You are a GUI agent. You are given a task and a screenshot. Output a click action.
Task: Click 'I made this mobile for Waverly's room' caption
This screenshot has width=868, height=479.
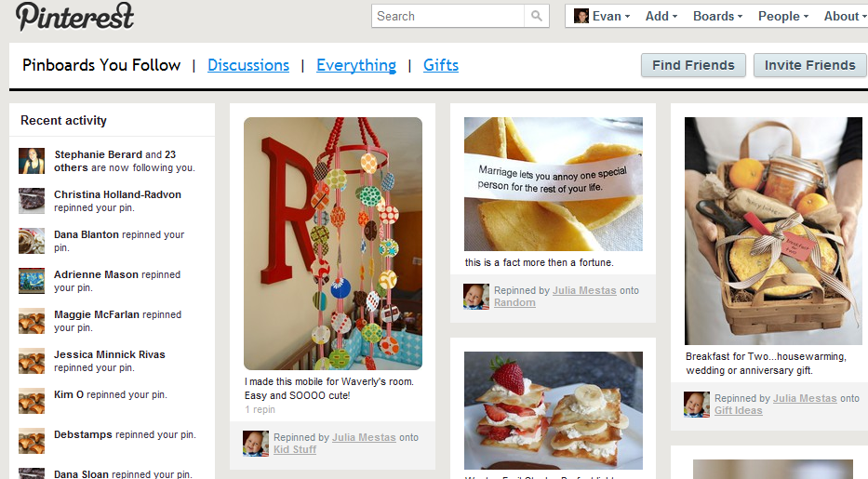click(328, 388)
